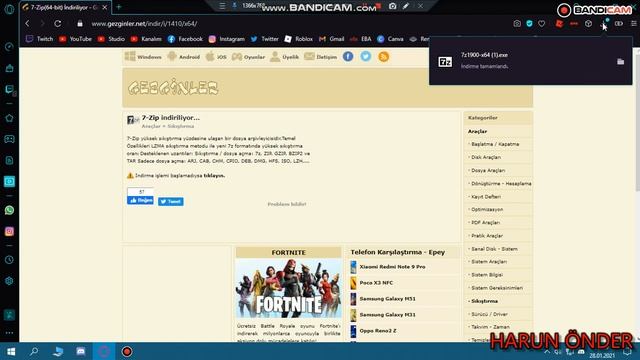Open the Gezginler Facebook page icon
Screen dimensions: 640x360
click(348, 57)
